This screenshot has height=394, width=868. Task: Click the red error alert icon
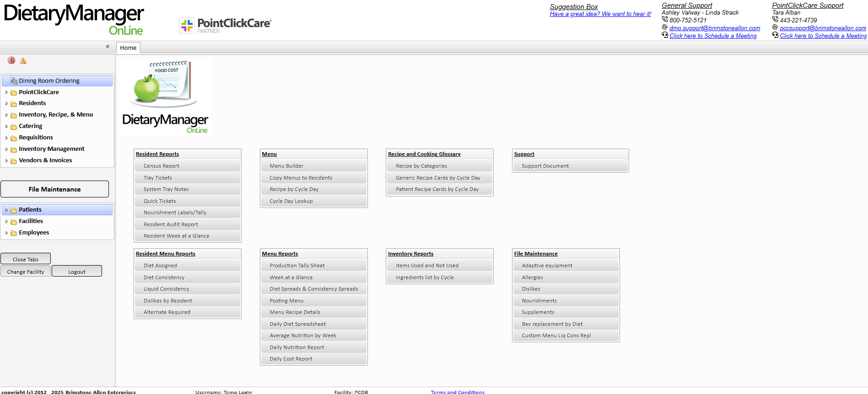click(11, 60)
